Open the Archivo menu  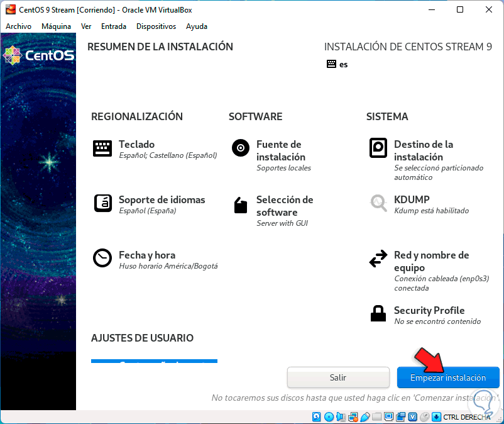(x=19, y=26)
